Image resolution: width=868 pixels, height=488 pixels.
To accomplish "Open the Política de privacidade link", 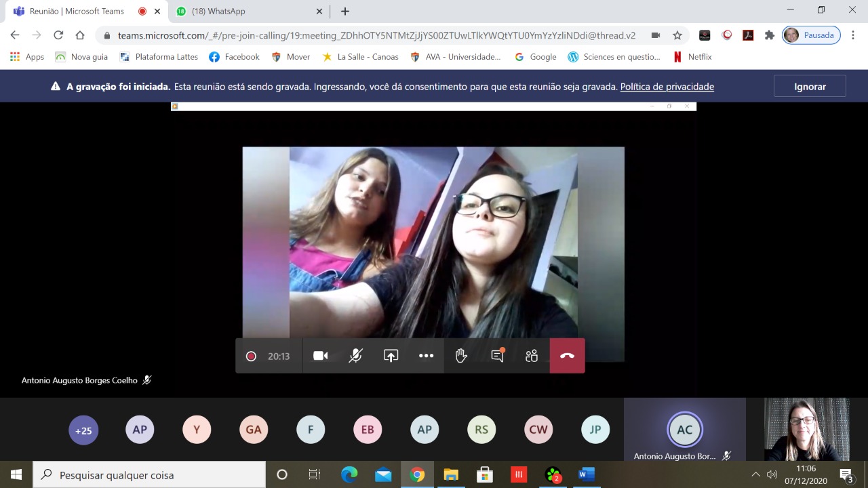I will pos(667,87).
